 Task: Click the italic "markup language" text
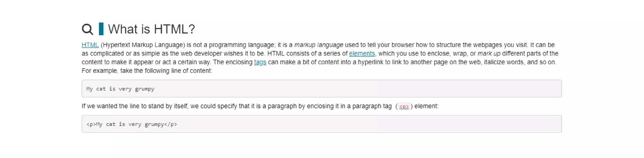[x=318, y=45]
